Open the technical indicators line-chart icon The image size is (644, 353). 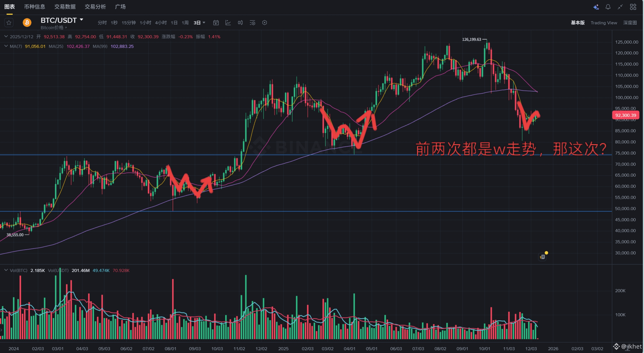tap(228, 23)
